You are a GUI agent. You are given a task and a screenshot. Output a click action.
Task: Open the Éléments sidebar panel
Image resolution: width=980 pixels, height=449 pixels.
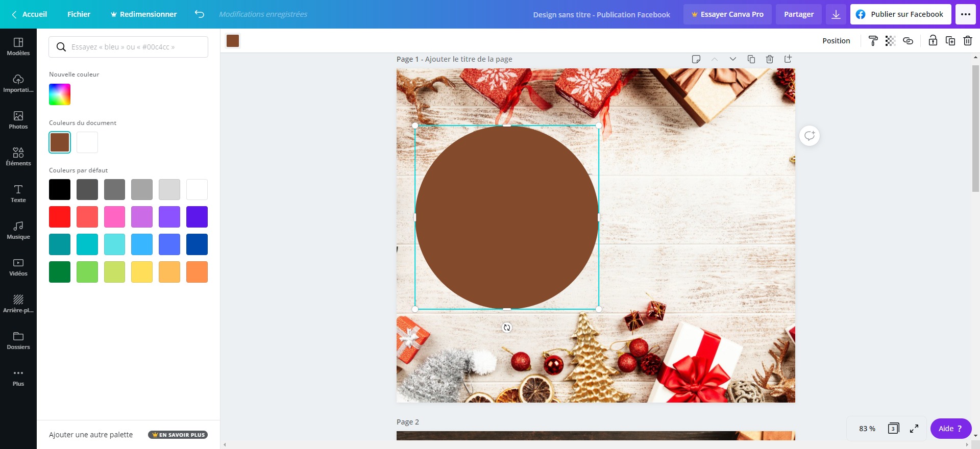(18, 157)
